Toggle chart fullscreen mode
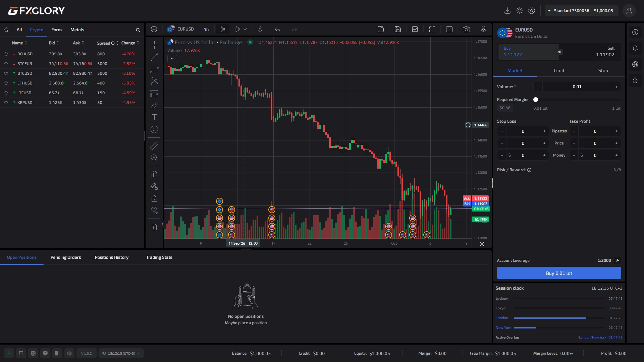 pyautogui.click(x=432, y=29)
